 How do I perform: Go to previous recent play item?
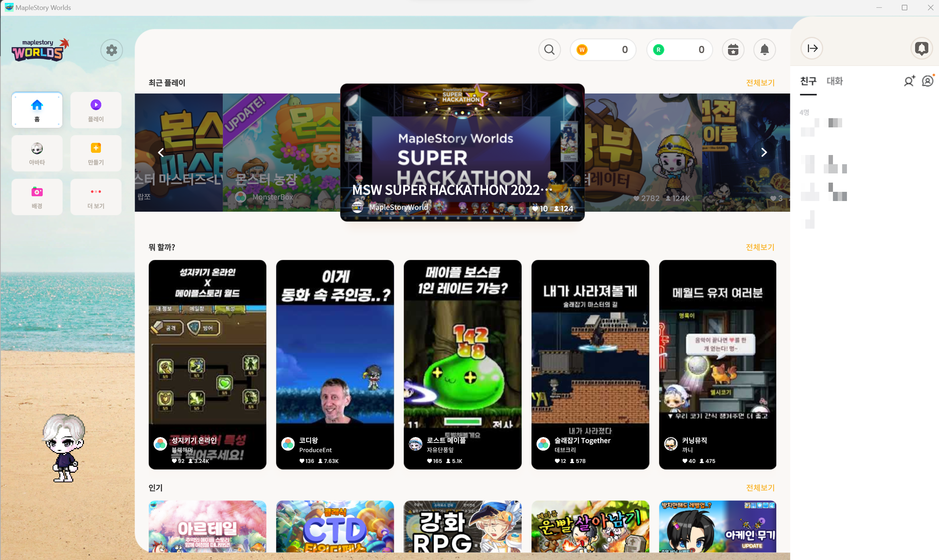click(161, 152)
